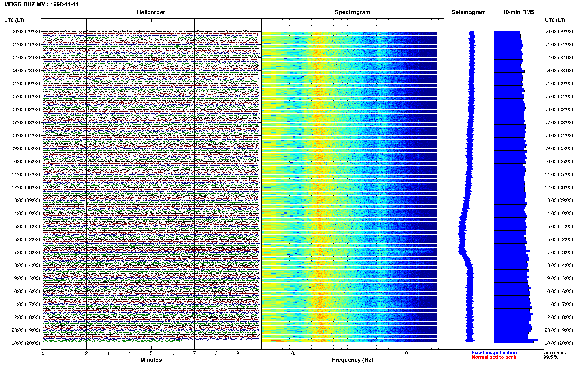Click left time label '06:03 (02:03)'

pos(26,109)
